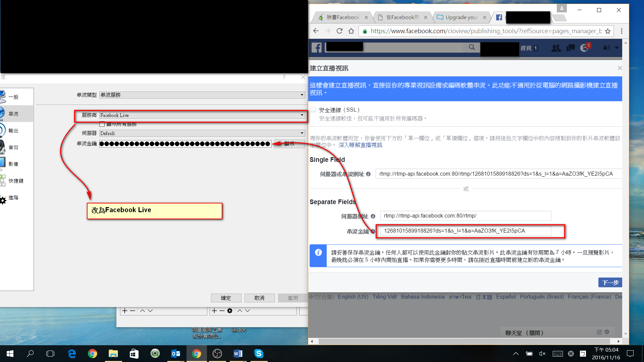Screen dimensions: 644x362
Task: Click the 顯示 button to reveal stream key
Action: 289,144
